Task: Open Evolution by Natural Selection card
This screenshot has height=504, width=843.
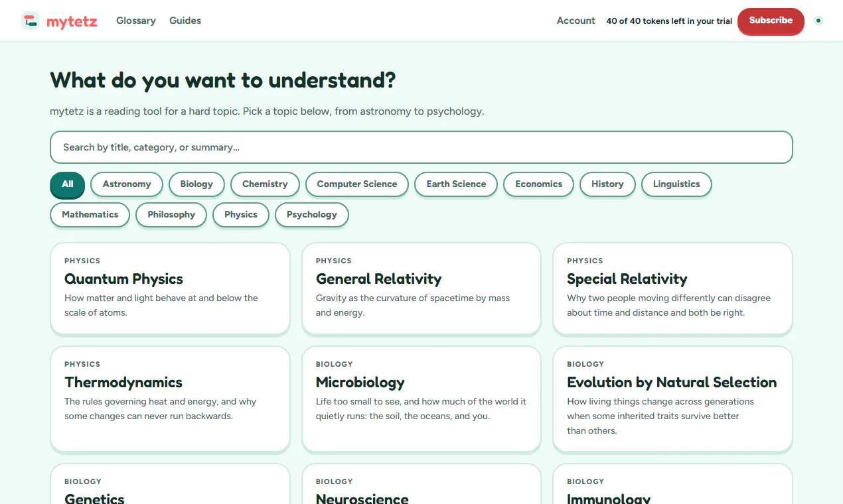Action: [x=672, y=399]
